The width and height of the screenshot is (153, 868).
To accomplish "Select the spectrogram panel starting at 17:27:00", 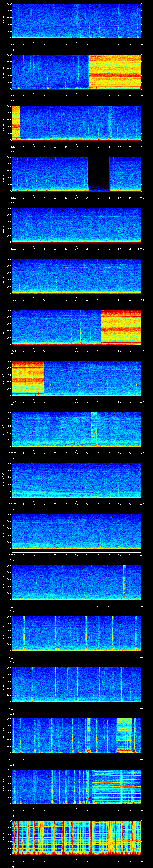I will (x=76, y=634).
